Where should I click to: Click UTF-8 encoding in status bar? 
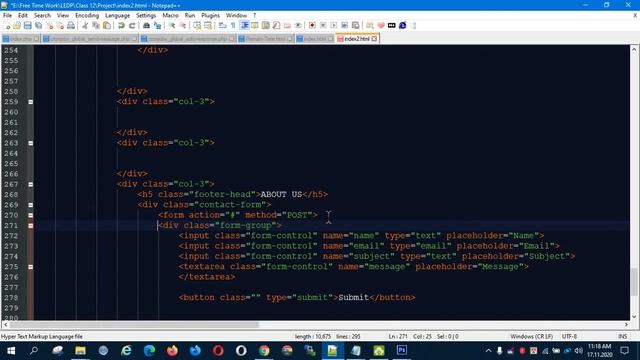(569, 336)
